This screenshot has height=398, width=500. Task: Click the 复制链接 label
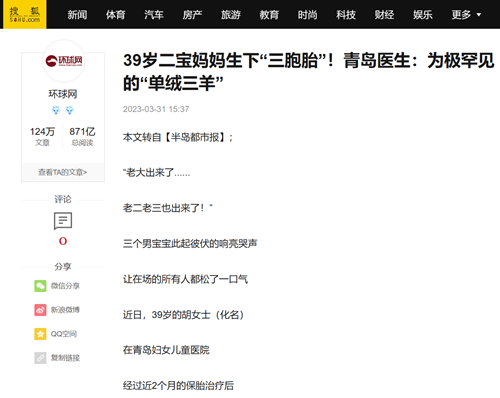pyautogui.click(x=65, y=358)
